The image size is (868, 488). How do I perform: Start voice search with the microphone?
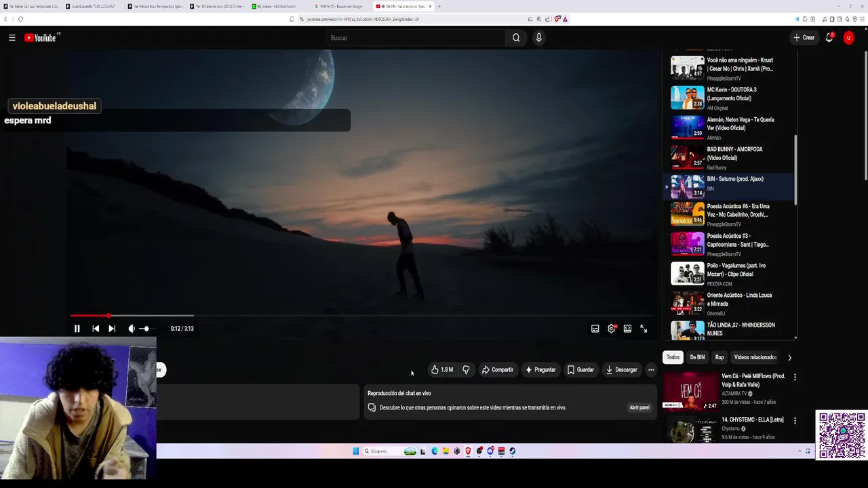(538, 38)
